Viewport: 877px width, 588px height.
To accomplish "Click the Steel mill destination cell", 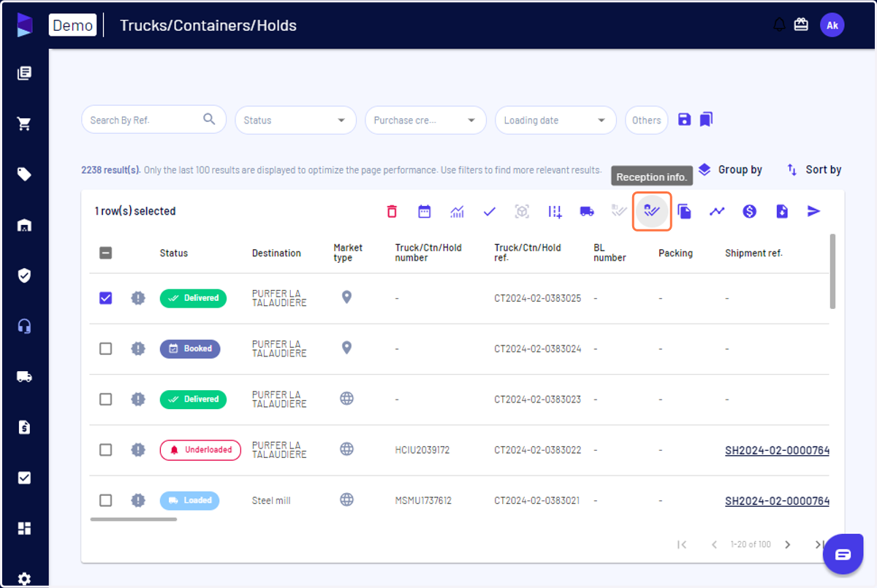I will click(x=271, y=500).
